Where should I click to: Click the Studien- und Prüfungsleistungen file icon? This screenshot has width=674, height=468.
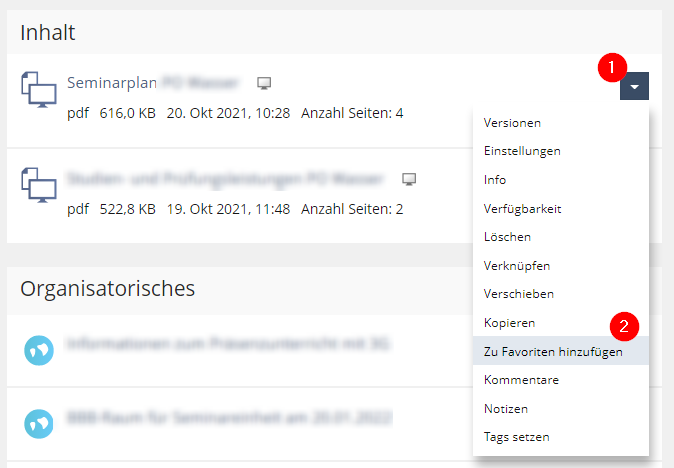tap(39, 187)
